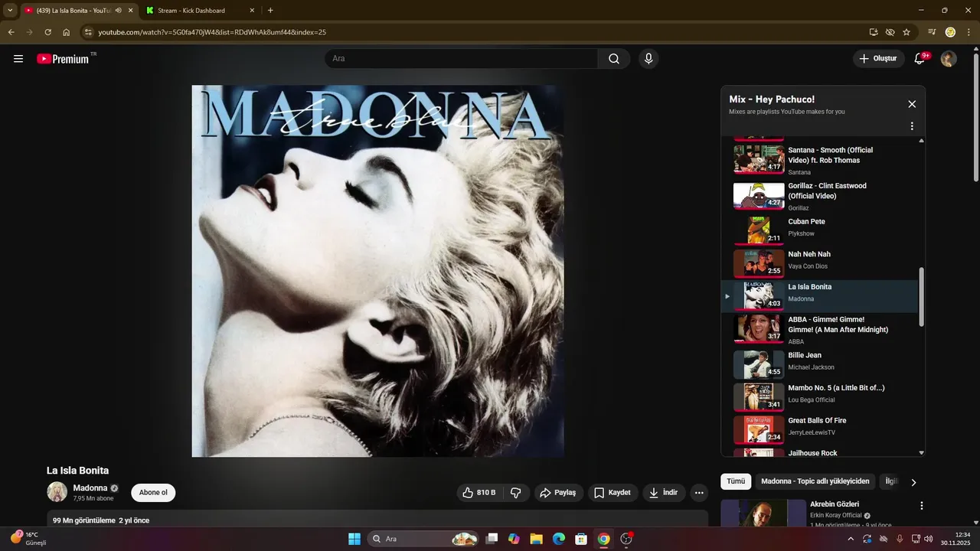Install app icon in address bar

point(874,32)
